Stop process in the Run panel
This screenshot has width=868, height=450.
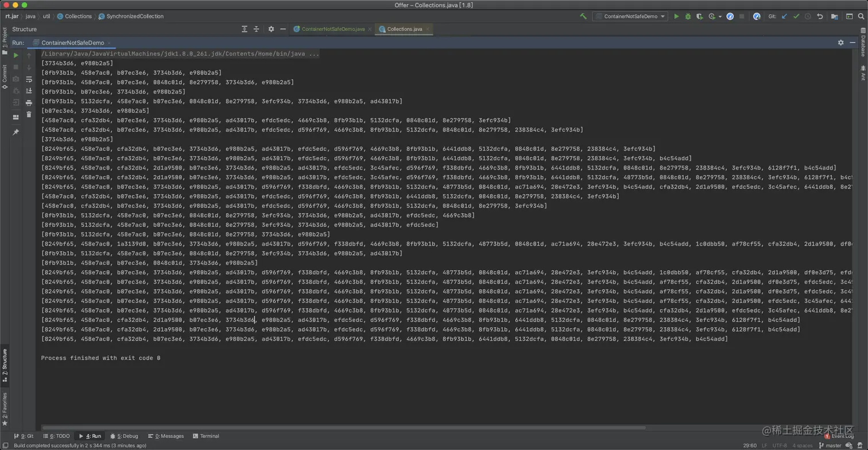[x=15, y=67]
